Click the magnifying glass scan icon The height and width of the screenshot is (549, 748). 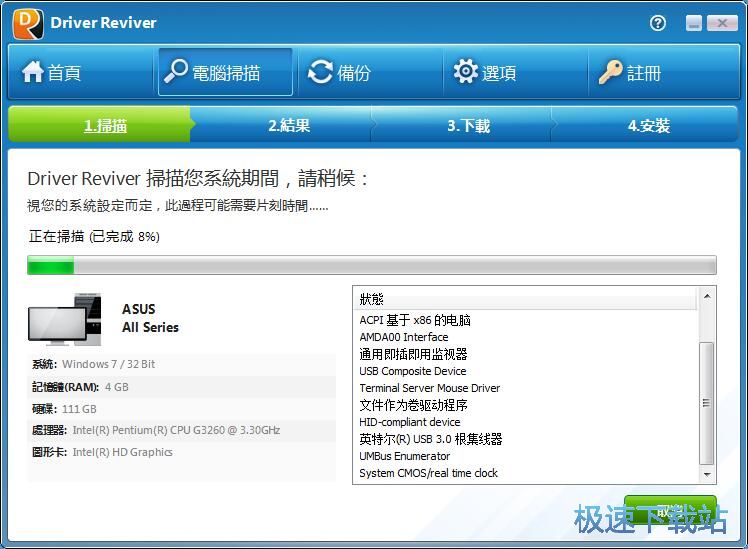point(176,72)
